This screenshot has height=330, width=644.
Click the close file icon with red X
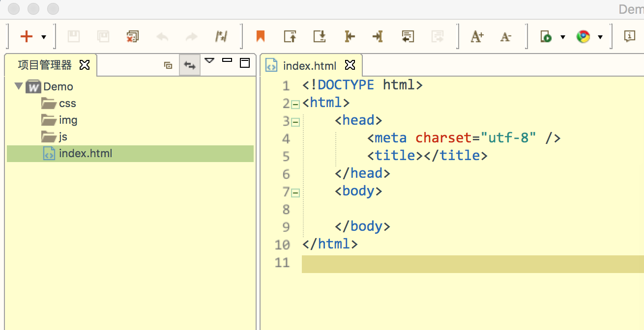pos(132,36)
